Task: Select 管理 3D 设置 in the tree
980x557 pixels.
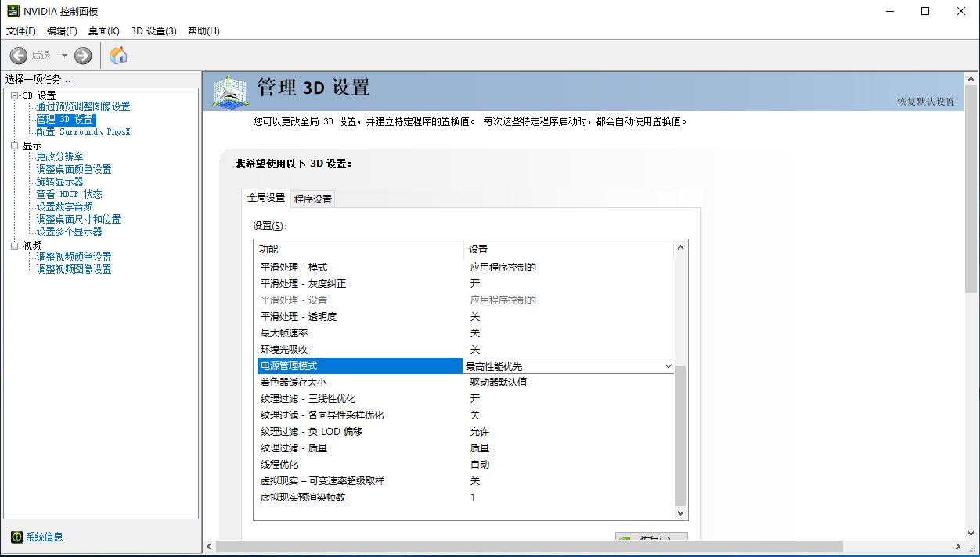Action: pos(66,120)
